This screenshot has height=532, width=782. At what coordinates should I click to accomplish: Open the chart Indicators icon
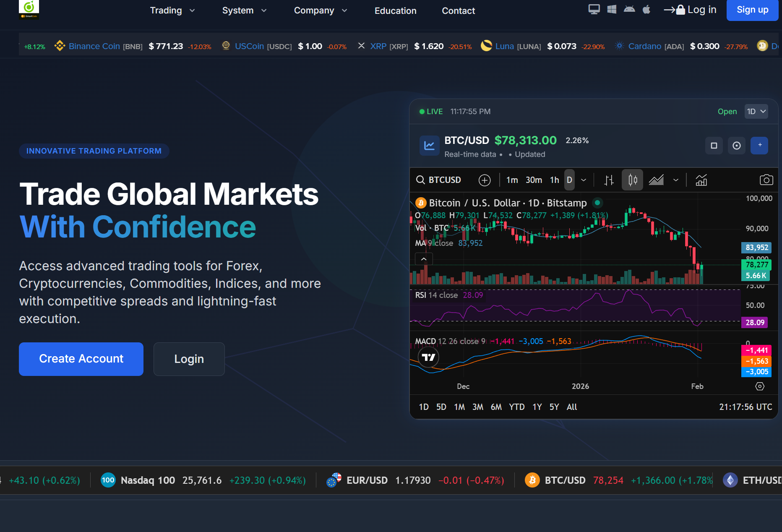[701, 180]
